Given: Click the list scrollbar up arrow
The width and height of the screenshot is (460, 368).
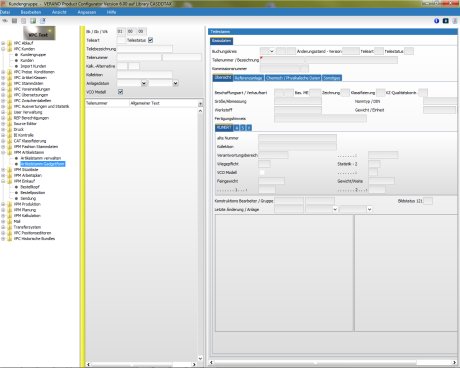Looking at the screenshot, I should coord(200,111).
